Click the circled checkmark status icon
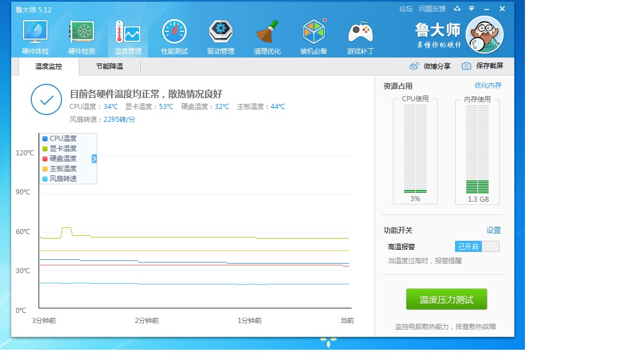This screenshot has height=362, width=644. point(46,100)
